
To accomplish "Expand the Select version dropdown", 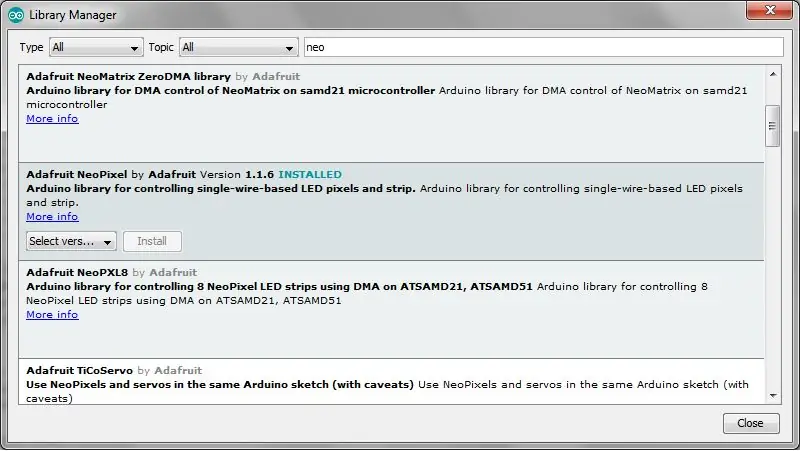I will (x=71, y=241).
